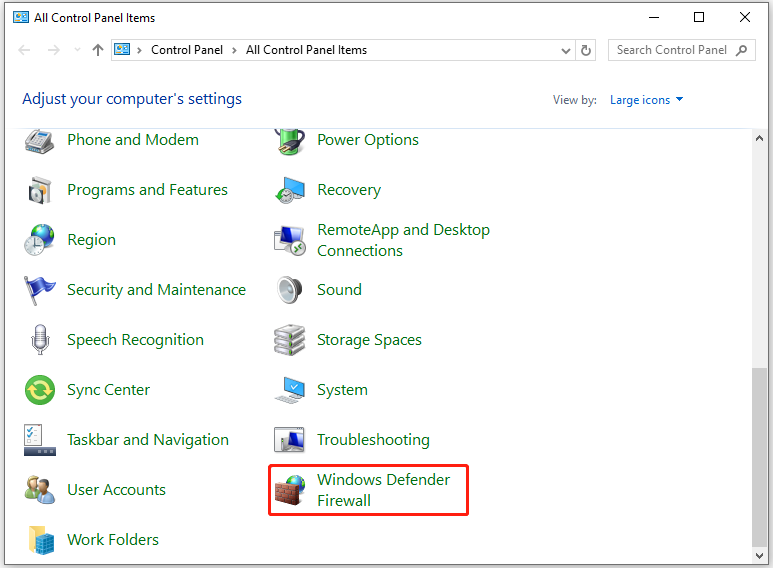
Task: Expand the address bar history dropdown
Action: click(566, 50)
